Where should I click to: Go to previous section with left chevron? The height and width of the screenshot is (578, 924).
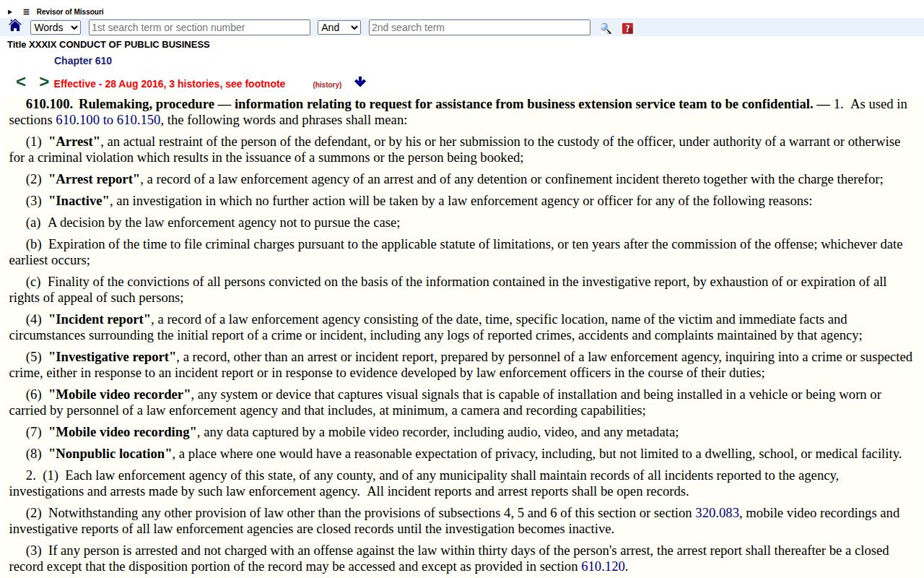[x=21, y=82]
